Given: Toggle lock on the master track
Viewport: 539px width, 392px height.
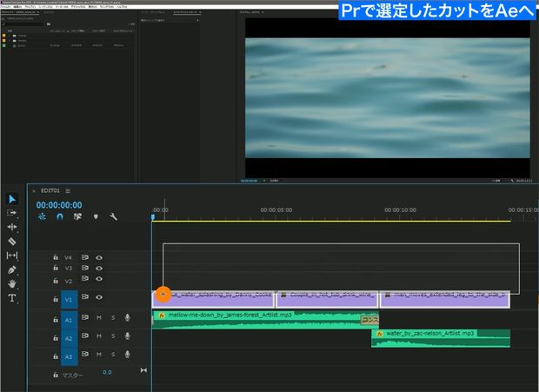Looking at the screenshot, I should click(56, 375).
